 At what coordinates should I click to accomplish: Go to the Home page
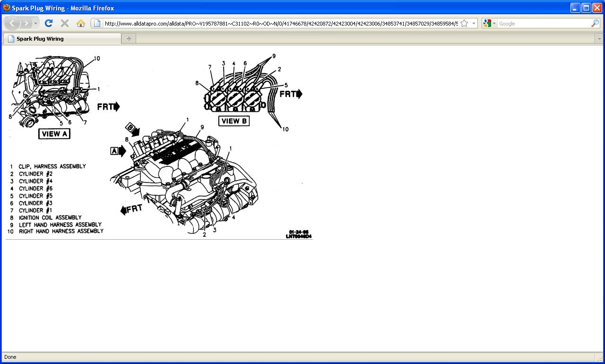pos(81,23)
